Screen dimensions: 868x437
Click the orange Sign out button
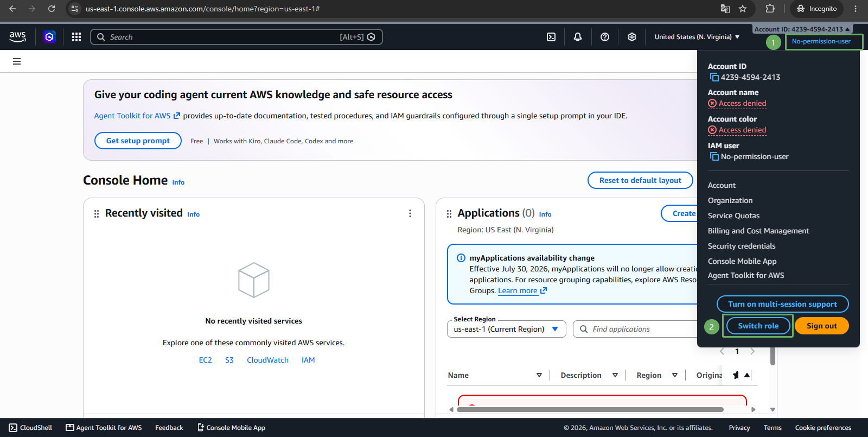click(x=821, y=326)
